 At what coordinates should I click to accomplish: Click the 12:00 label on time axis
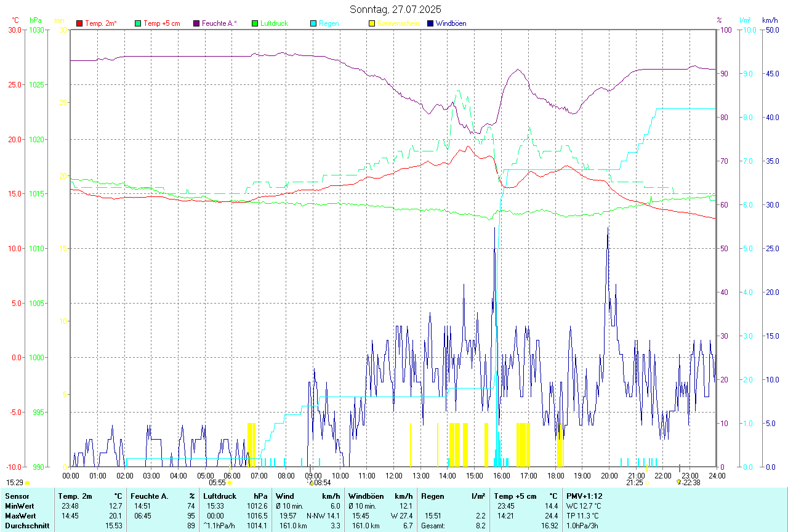pyautogui.click(x=394, y=475)
